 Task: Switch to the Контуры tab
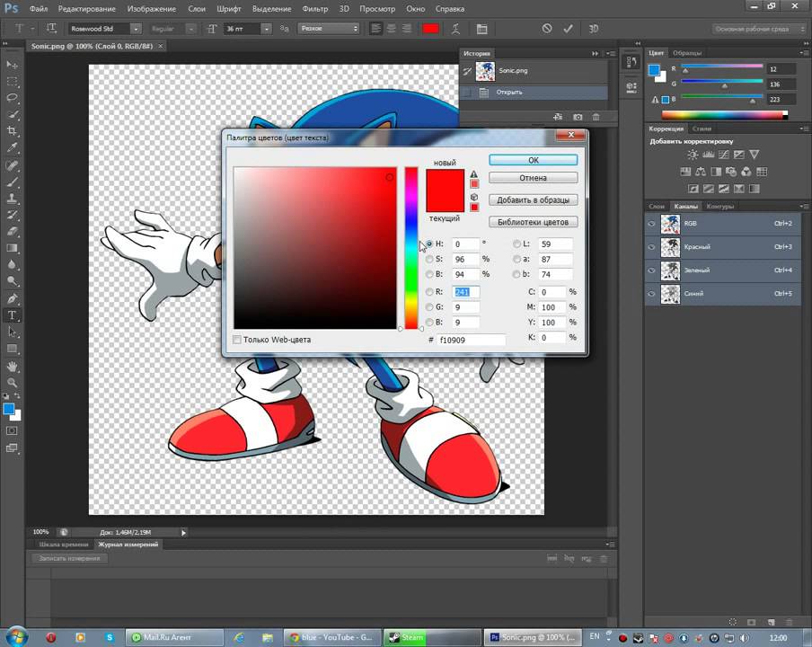click(719, 206)
